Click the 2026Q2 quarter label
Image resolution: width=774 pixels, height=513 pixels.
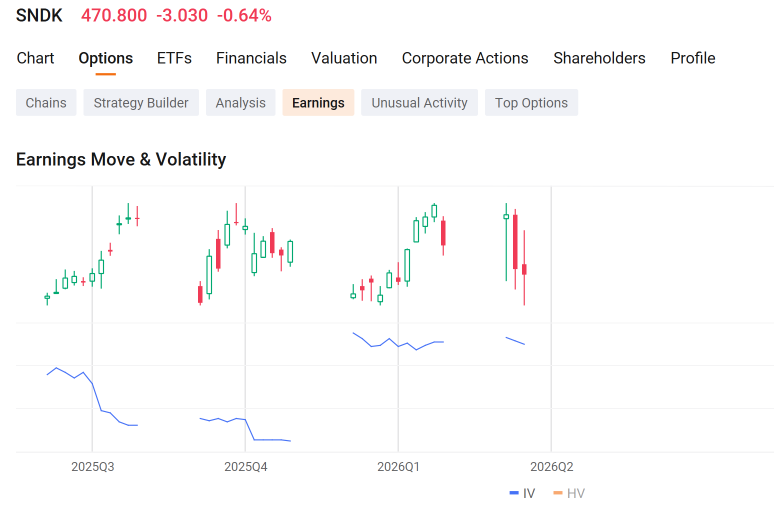pyautogui.click(x=552, y=467)
